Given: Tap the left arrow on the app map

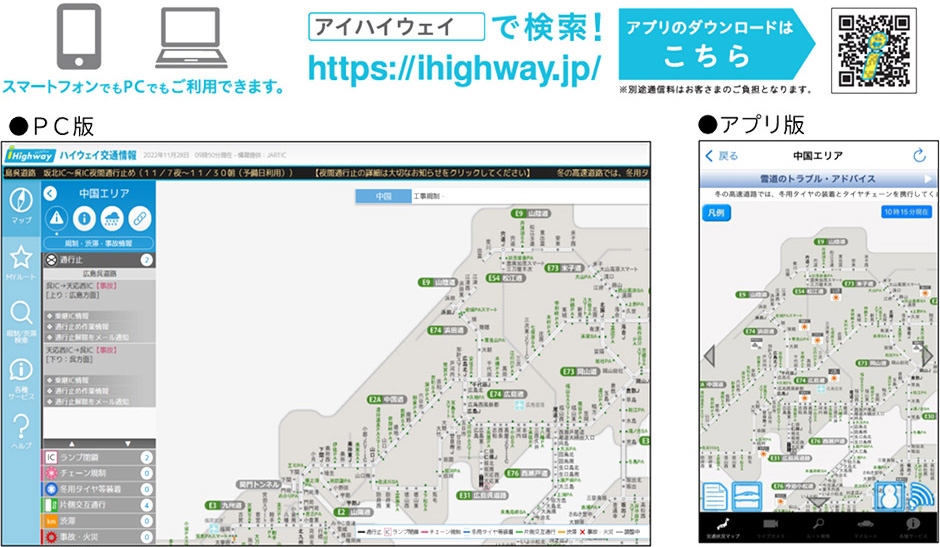Looking at the screenshot, I should pyautogui.click(x=710, y=356).
